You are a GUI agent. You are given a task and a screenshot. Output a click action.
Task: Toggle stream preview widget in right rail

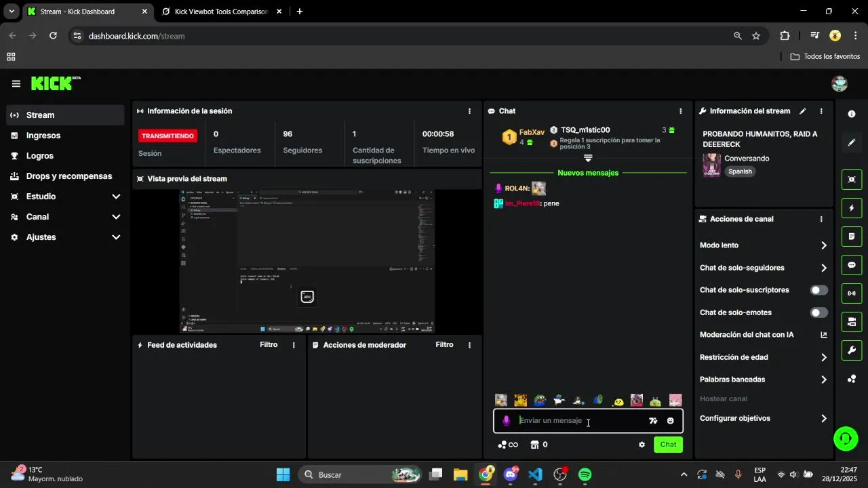tap(852, 179)
